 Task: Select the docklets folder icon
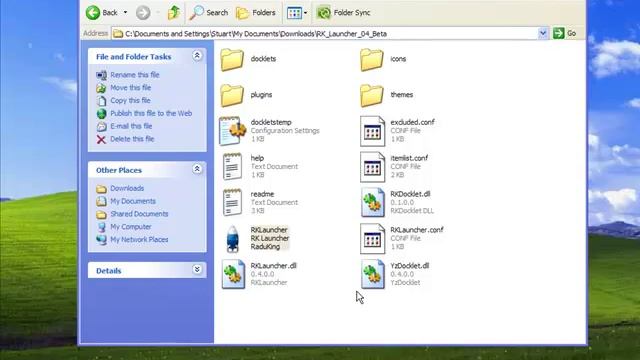point(232,60)
